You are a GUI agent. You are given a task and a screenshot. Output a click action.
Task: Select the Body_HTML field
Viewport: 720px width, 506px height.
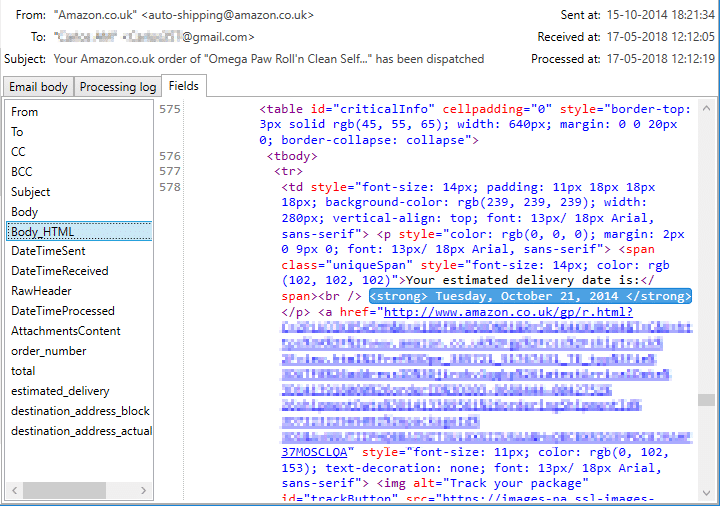click(79, 231)
